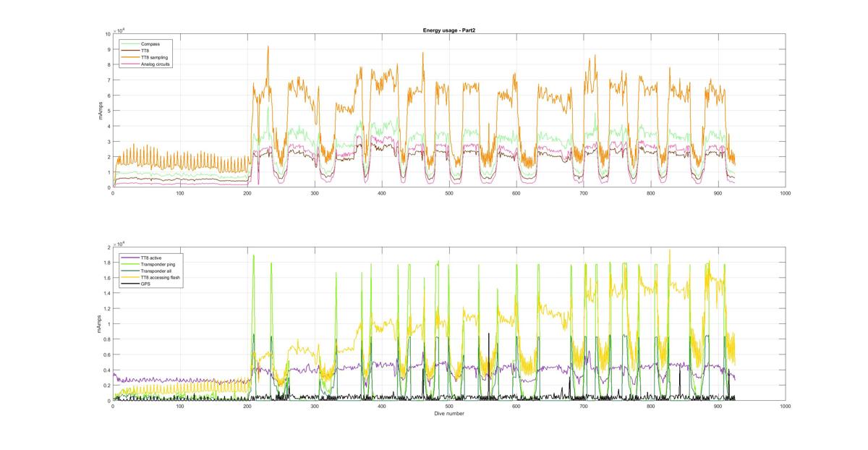Click the "mAmps" y-axis label of the Dive number plot
868x450 pixels.
[x=98, y=324]
